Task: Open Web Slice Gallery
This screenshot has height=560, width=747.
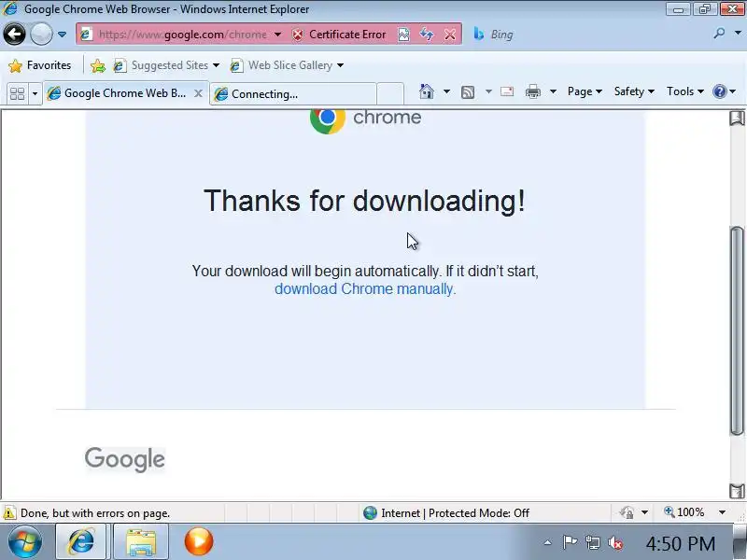Action: (x=287, y=65)
